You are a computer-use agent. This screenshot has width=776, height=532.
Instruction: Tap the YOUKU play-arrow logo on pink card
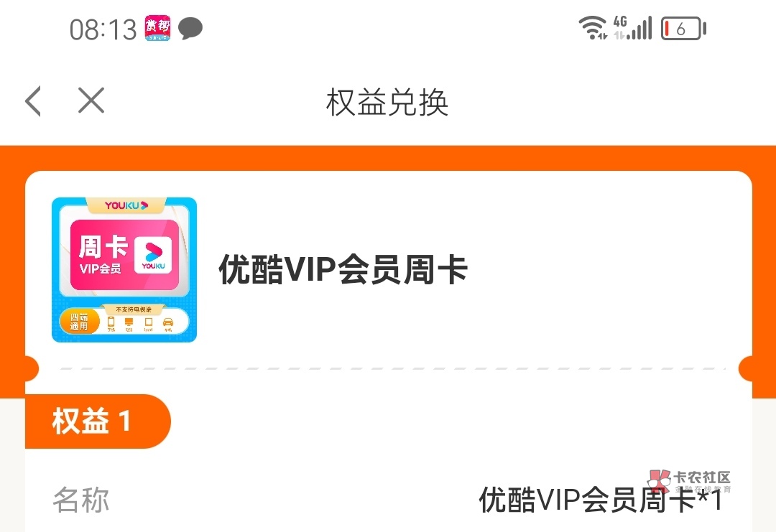click(154, 254)
